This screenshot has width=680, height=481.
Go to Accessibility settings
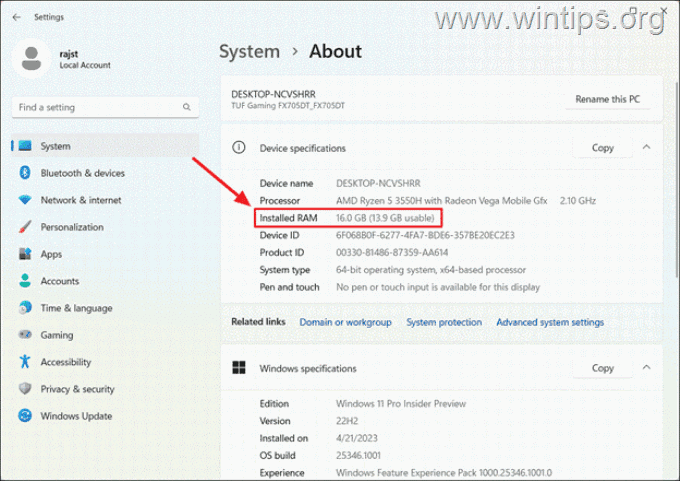(x=105, y=361)
